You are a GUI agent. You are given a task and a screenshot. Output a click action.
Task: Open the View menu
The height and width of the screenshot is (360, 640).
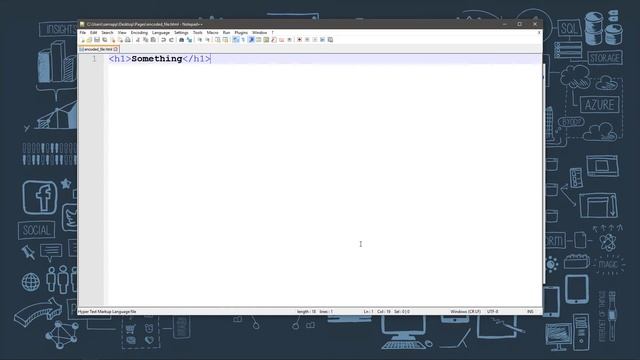[122, 33]
